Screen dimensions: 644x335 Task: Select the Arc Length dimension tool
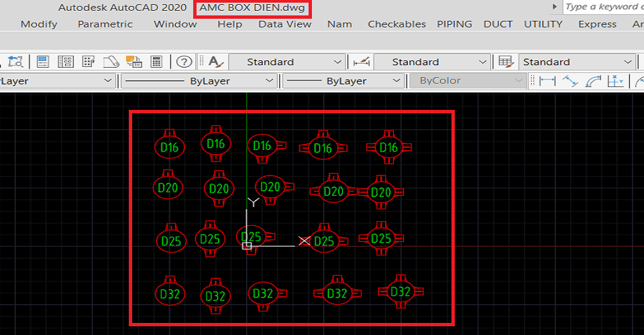click(593, 81)
